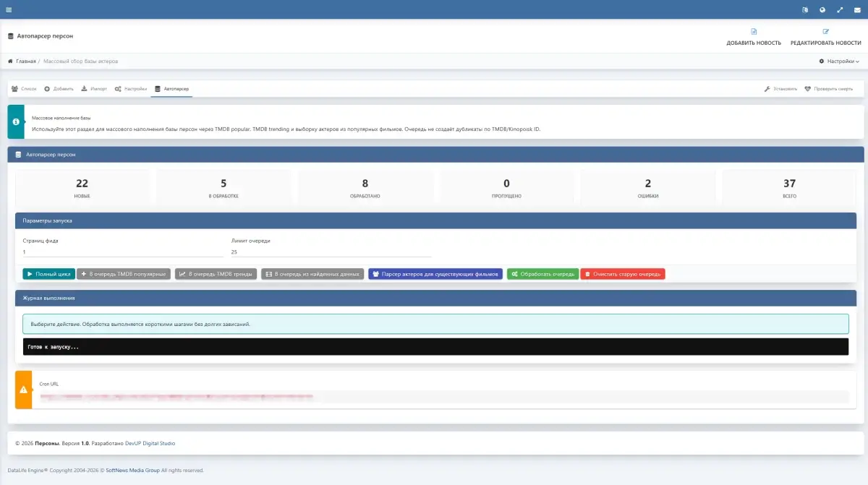Toggle the hamburger sidebar menu
This screenshot has width=868, height=485.
(9, 9)
